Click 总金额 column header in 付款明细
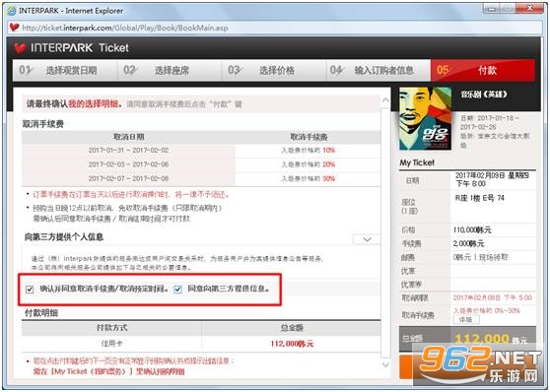The height and width of the screenshot is (392, 550). [292, 328]
